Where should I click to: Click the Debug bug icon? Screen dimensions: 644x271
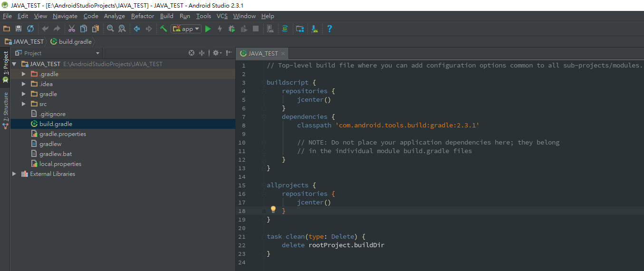click(231, 29)
